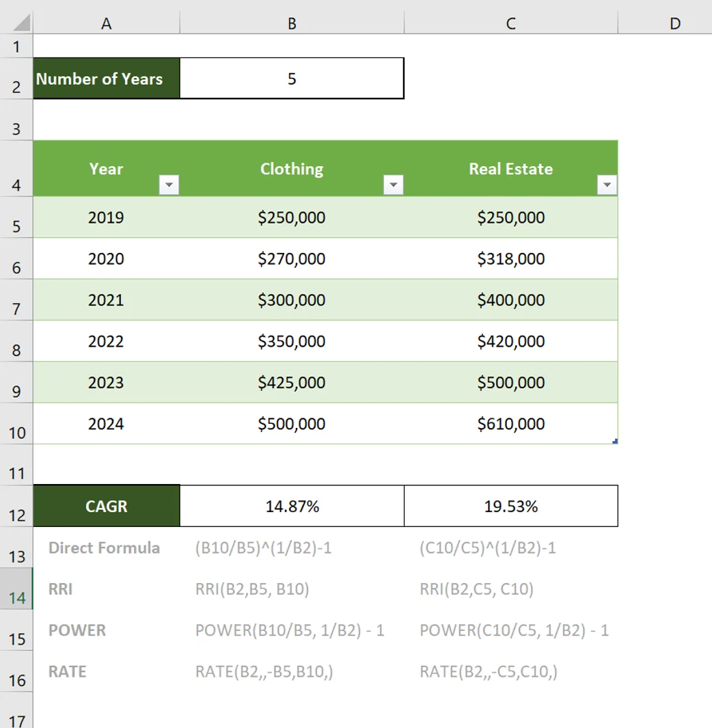
Task: Select the 14.87% CAGR result cell
Action: (292, 506)
